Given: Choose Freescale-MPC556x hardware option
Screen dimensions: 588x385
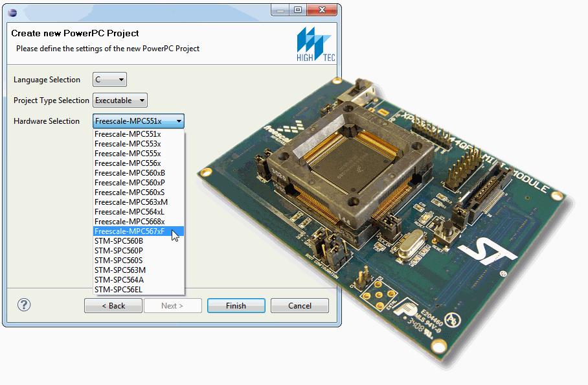Looking at the screenshot, I should pos(139,163).
